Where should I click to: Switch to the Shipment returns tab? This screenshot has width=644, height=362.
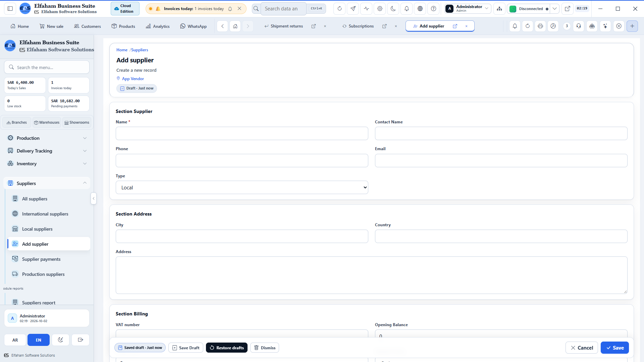(286, 26)
